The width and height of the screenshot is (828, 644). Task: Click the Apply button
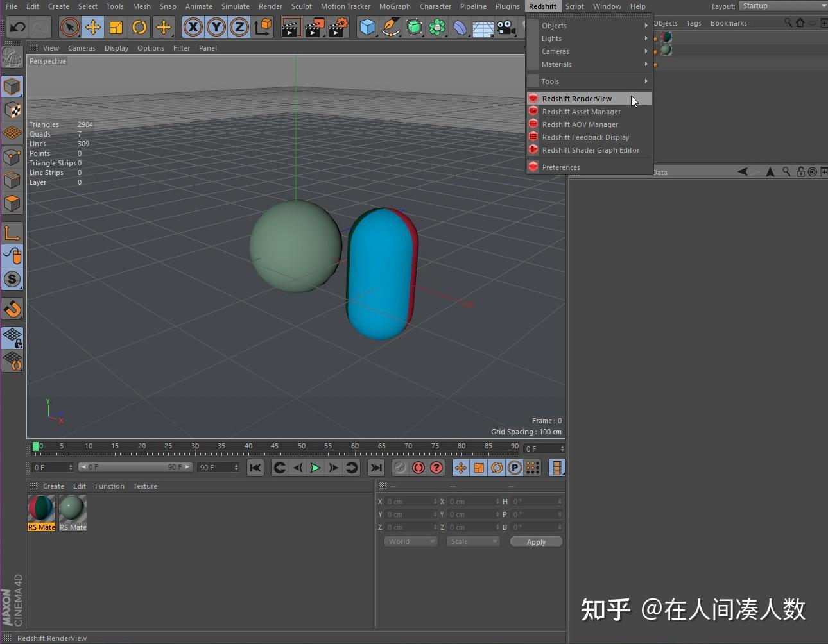click(x=536, y=541)
